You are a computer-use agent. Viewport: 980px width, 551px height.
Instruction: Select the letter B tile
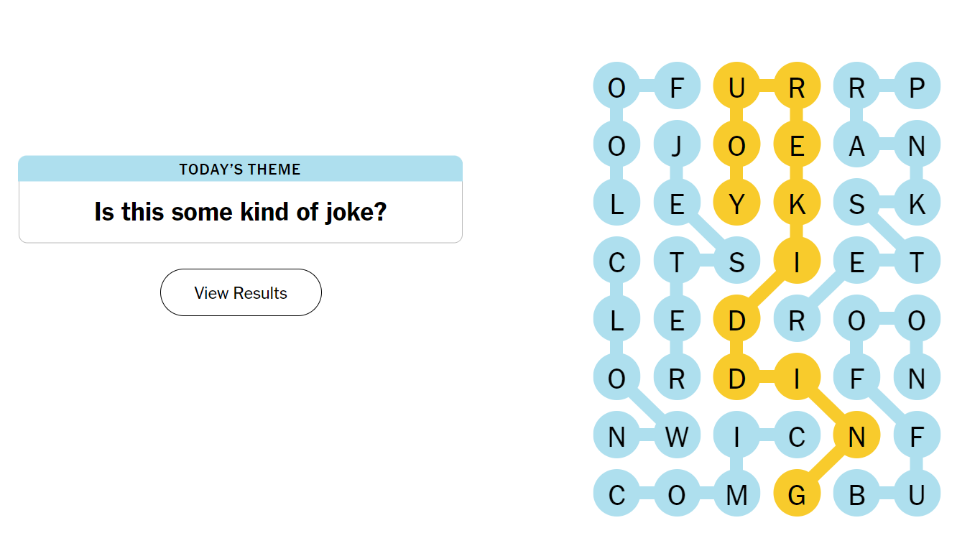coord(856,494)
